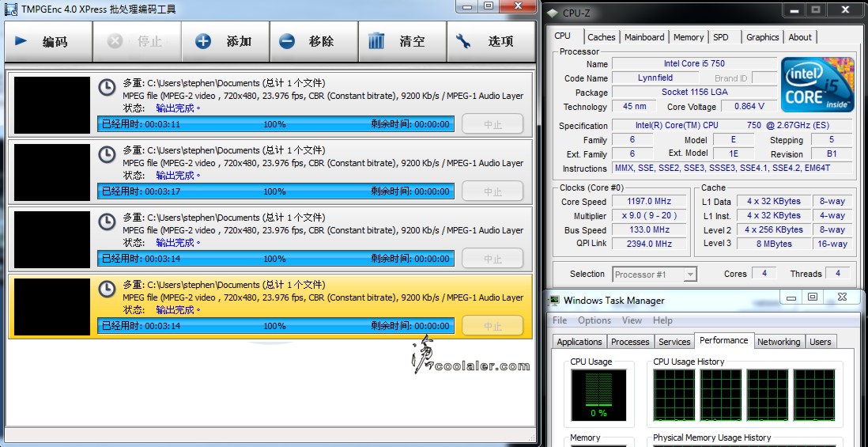The image size is (868, 447).
Task: Click the Intel Core i5 inside logo
Action: [x=817, y=84]
